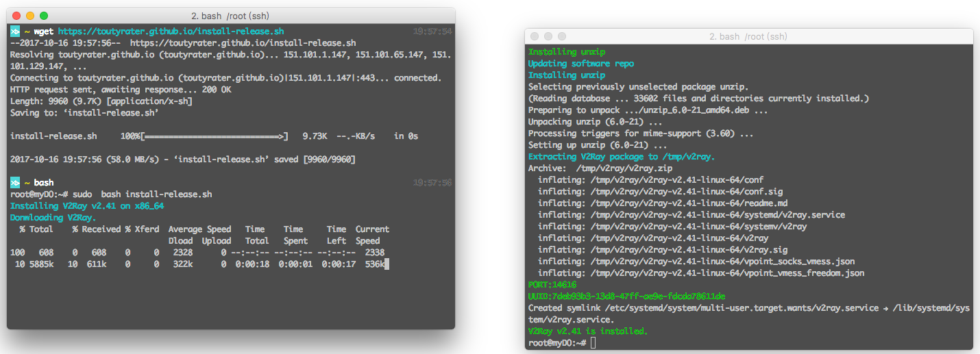Click the left window title bar text
This screenshot has width=980, height=354.
click(x=230, y=16)
